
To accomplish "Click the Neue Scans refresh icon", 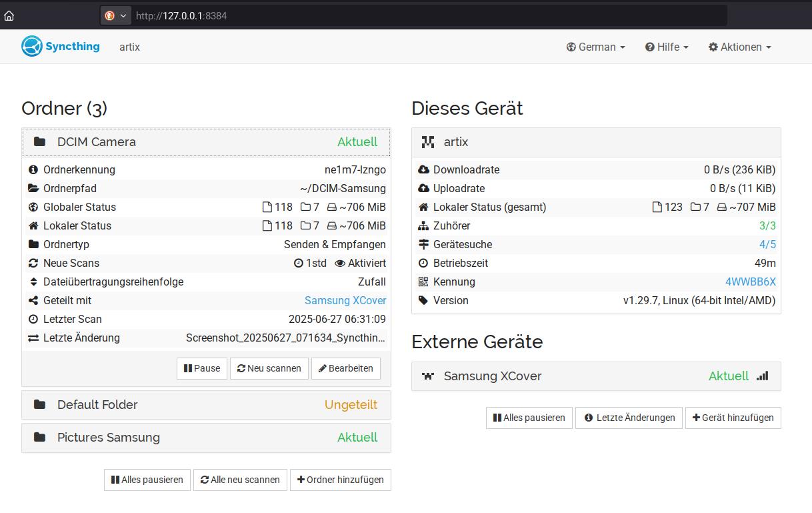I will [x=33, y=264].
